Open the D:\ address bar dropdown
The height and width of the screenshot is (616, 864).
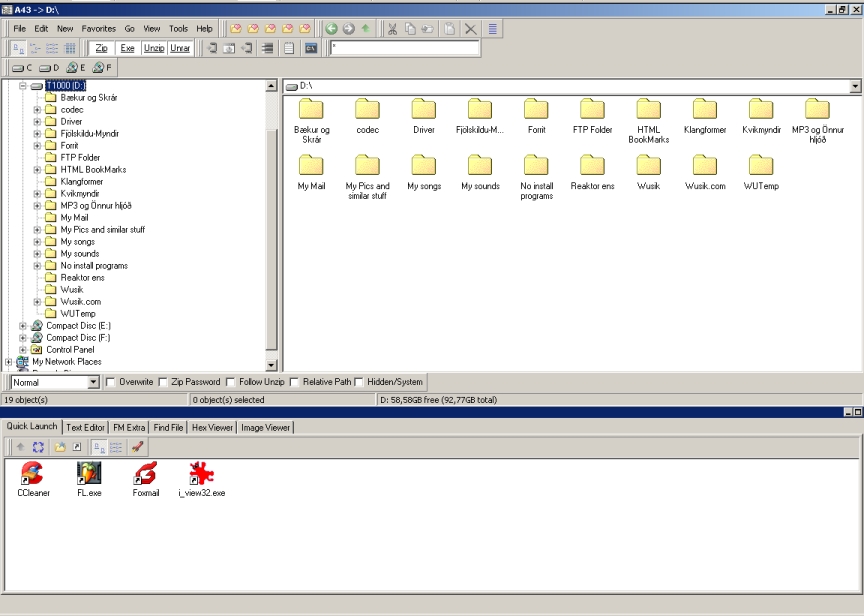coord(855,87)
